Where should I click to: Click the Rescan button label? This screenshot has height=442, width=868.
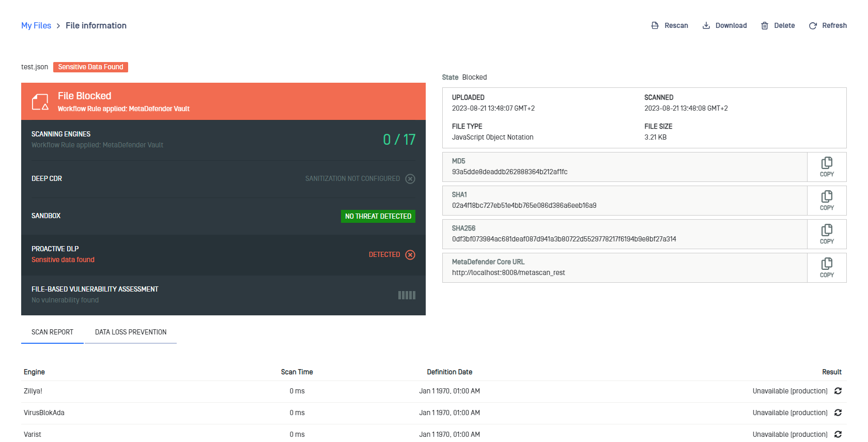click(x=676, y=25)
